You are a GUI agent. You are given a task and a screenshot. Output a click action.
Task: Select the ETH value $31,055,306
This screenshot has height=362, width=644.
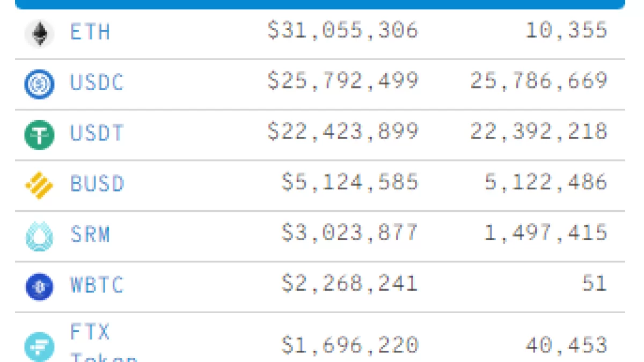click(x=343, y=31)
